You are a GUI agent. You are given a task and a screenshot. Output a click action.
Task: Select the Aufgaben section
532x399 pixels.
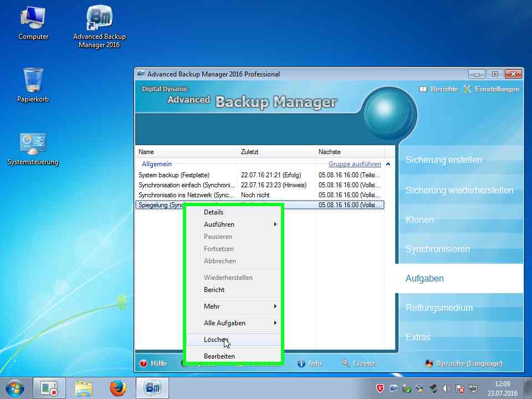459,279
